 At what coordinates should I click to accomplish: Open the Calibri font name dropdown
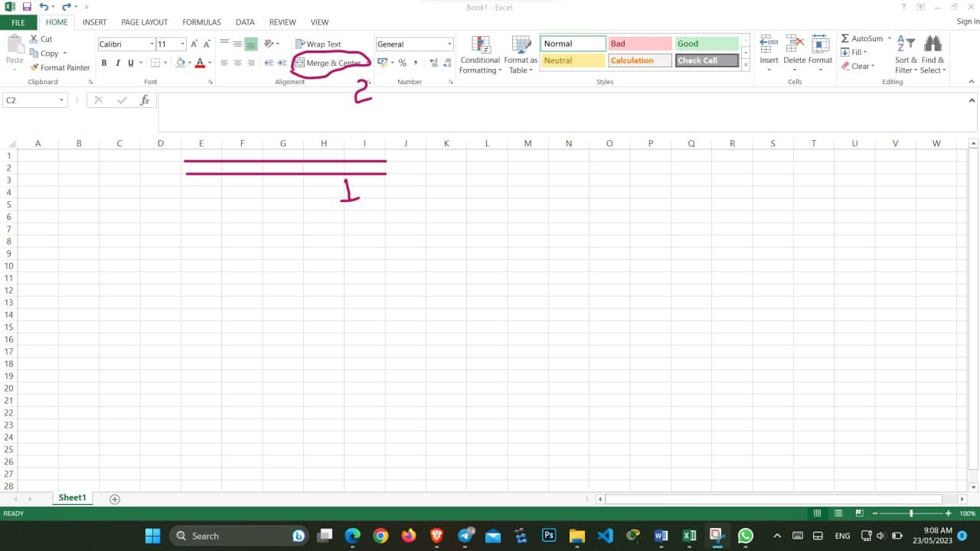(x=152, y=44)
